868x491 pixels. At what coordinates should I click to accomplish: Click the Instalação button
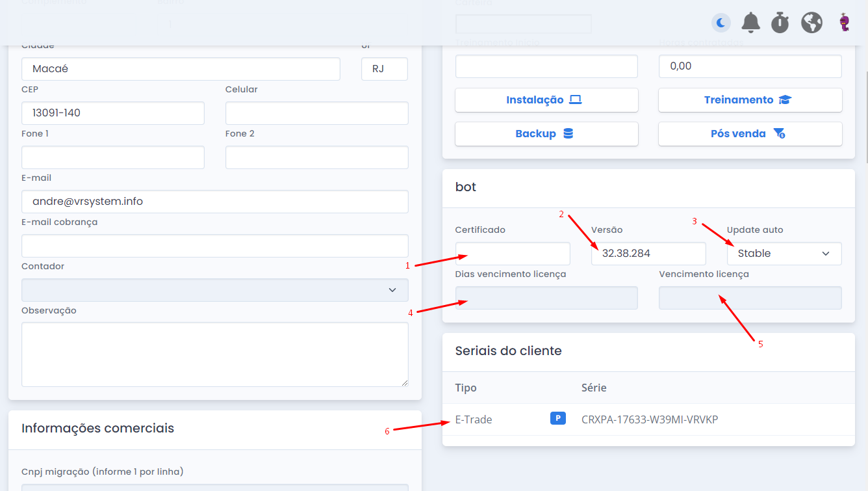point(546,100)
